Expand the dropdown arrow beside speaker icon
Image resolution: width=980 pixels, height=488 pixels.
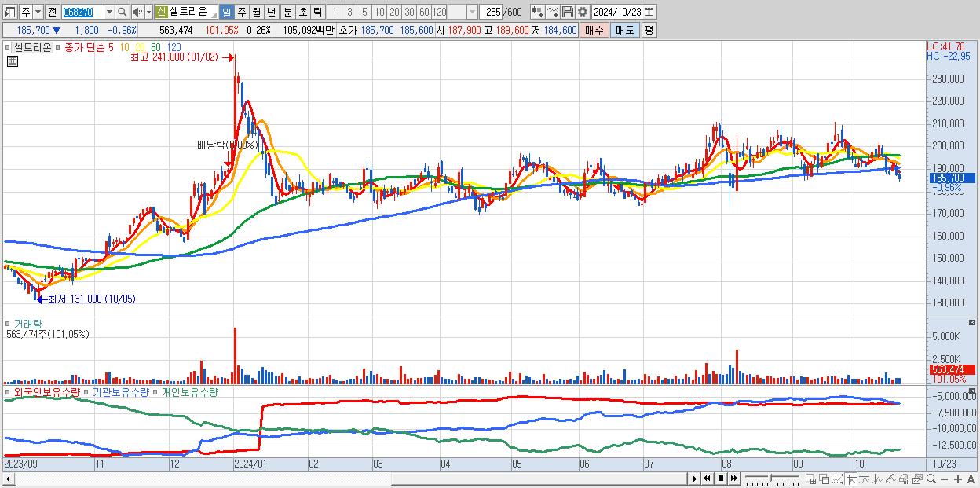pos(148,12)
